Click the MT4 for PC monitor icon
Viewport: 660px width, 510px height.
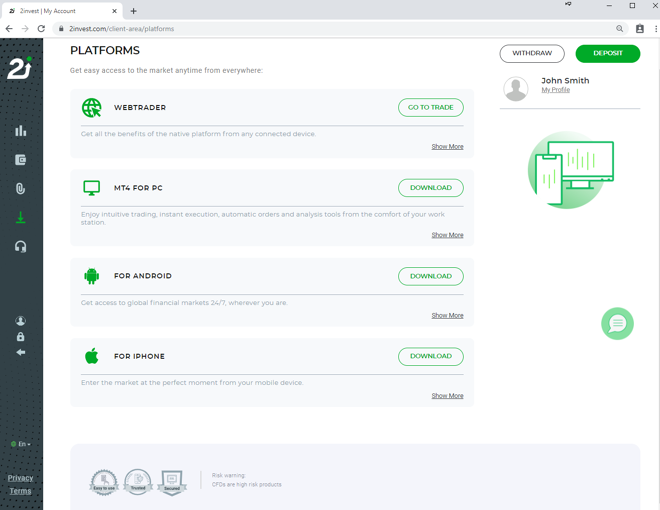coord(91,188)
